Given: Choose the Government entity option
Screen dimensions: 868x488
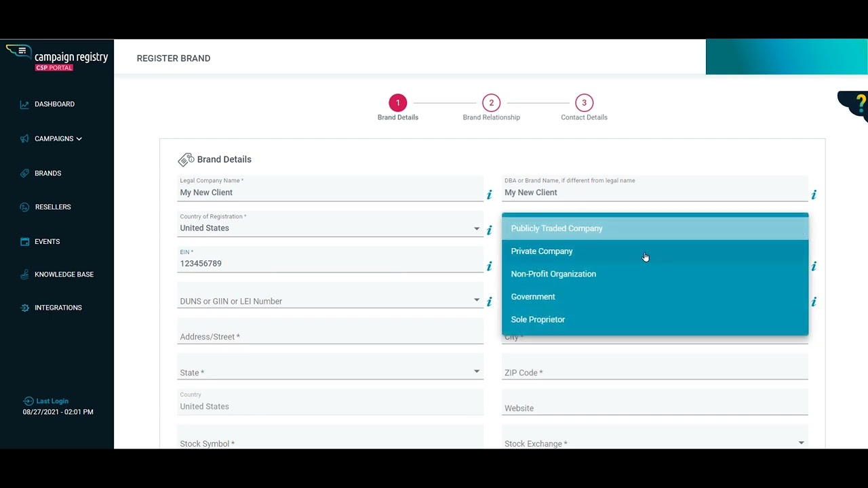Looking at the screenshot, I should click(x=655, y=297).
